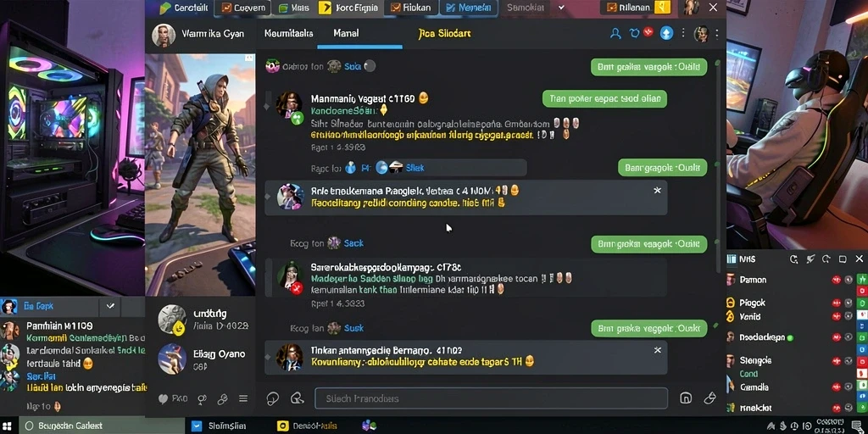
Task: Toggle the checkmark beside Ba Gapk header
Action: point(110,305)
